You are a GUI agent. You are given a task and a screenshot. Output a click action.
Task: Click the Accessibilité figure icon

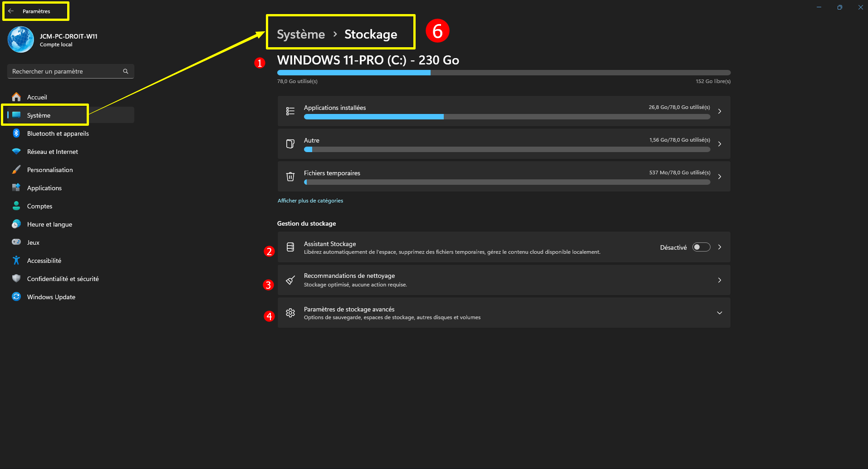coord(16,260)
